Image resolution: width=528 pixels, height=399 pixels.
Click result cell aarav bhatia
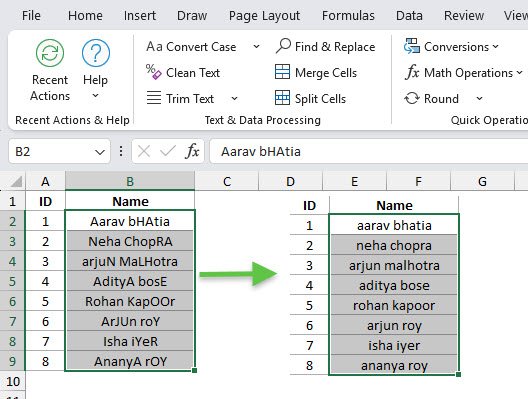pos(394,225)
